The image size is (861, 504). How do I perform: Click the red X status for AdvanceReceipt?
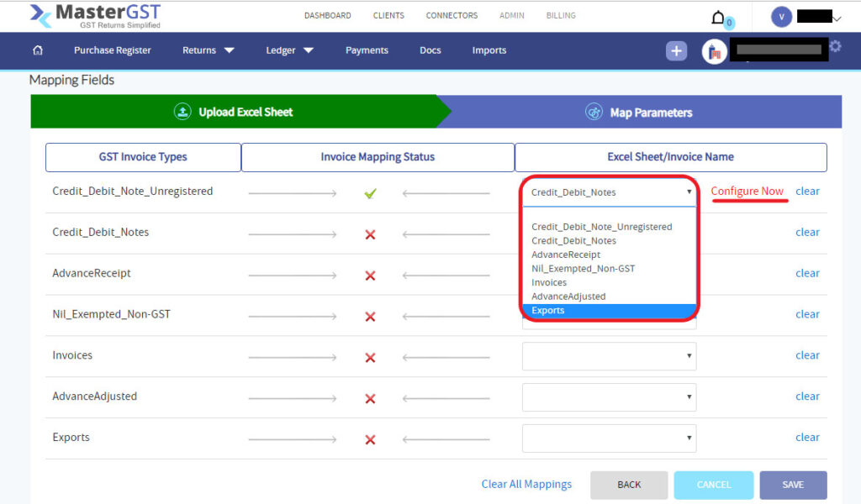pos(370,274)
